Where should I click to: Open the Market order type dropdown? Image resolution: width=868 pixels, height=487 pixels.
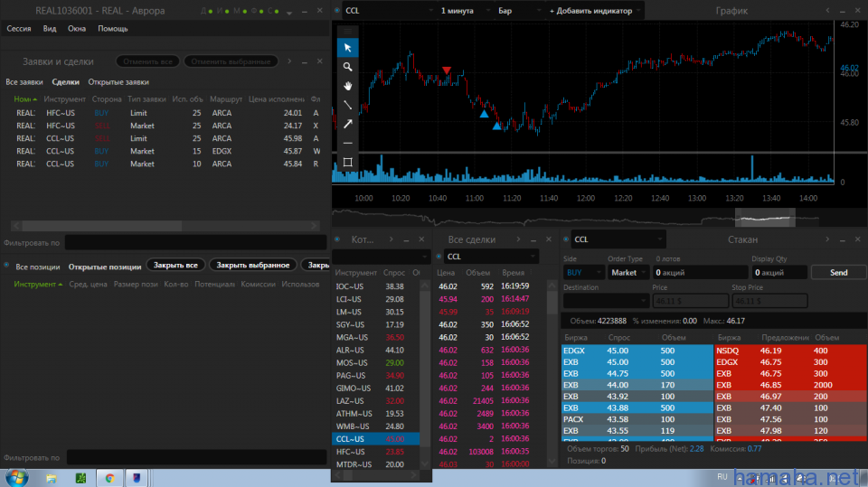(628, 272)
